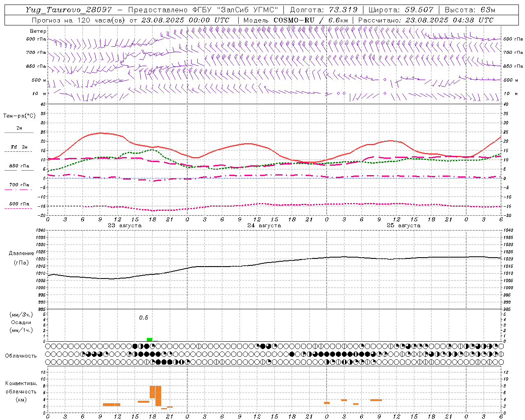Viewport: 525px width, 420px height.
Task: Click the green precipitation bar
Action: coord(149,340)
